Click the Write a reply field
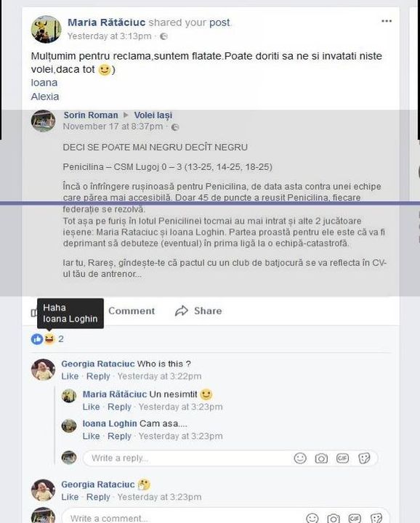This screenshot has width=420, height=523. (x=230, y=458)
